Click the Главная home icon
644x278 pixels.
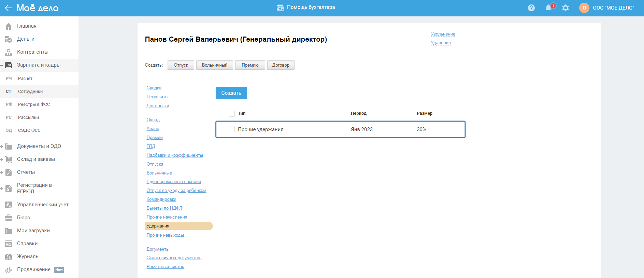click(9, 26)
